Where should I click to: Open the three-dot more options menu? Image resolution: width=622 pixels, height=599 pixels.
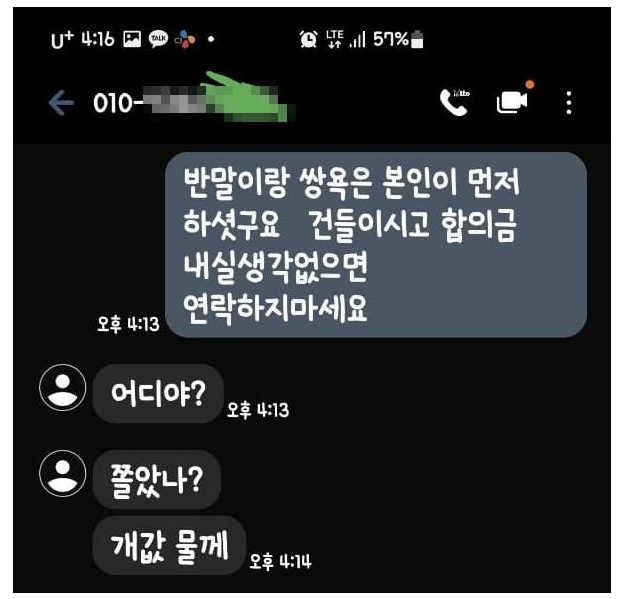569,103
